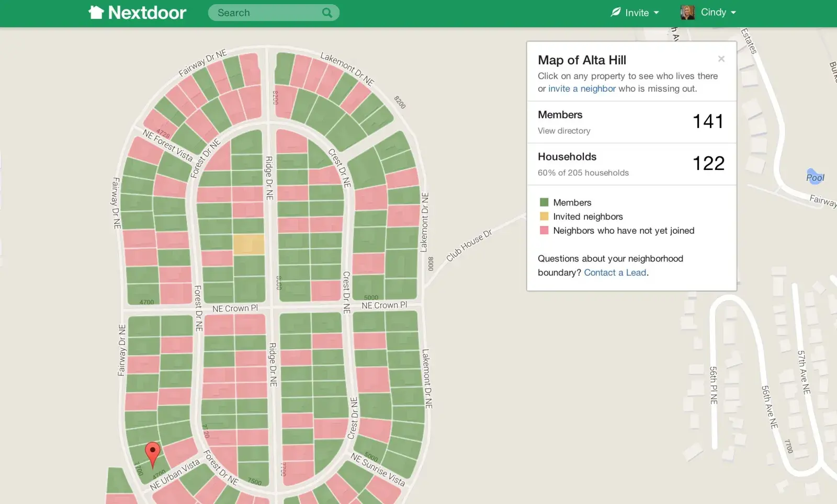Click the pink not-yet-joined legend swatch
The width and height of the screenshot is (837, 504).
tap(544, 231)
